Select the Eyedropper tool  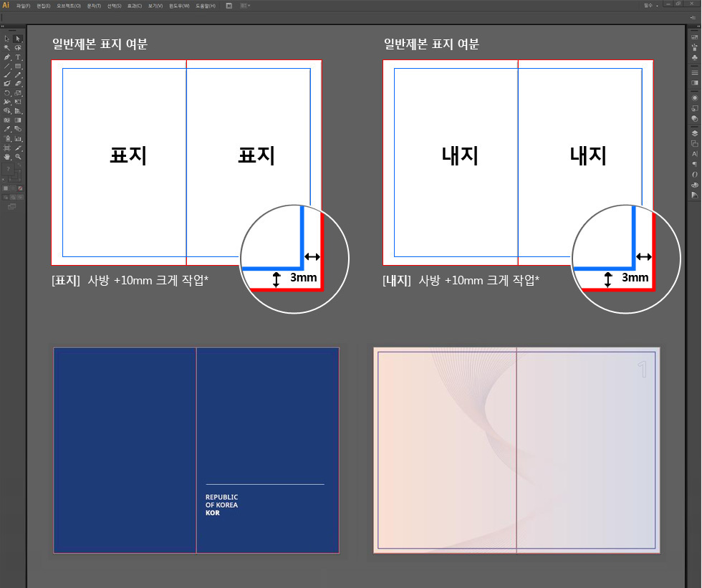pos(6,128)
